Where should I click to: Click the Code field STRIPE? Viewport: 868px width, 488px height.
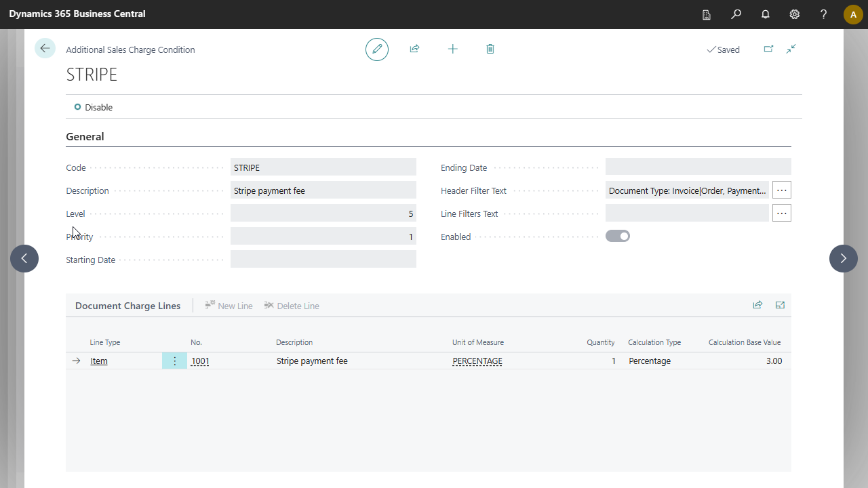(x=323, y=167)
